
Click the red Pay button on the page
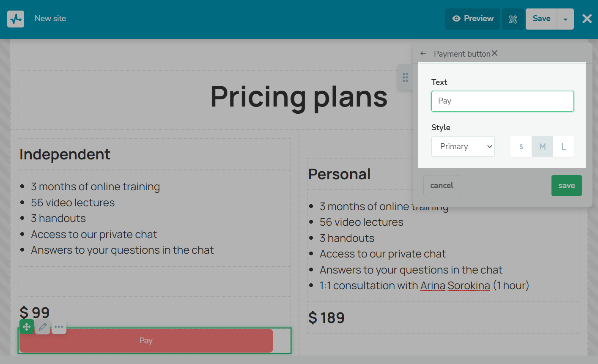pos(146,341)
